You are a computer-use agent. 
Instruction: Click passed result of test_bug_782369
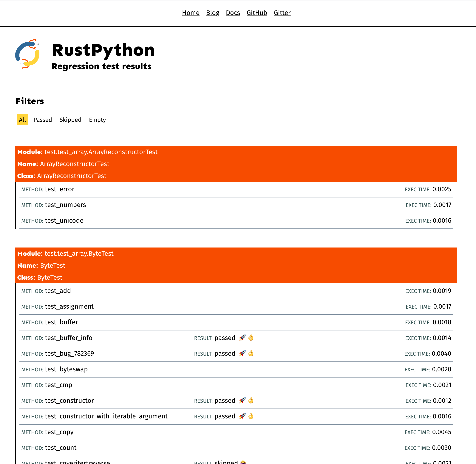pos(225,354)
